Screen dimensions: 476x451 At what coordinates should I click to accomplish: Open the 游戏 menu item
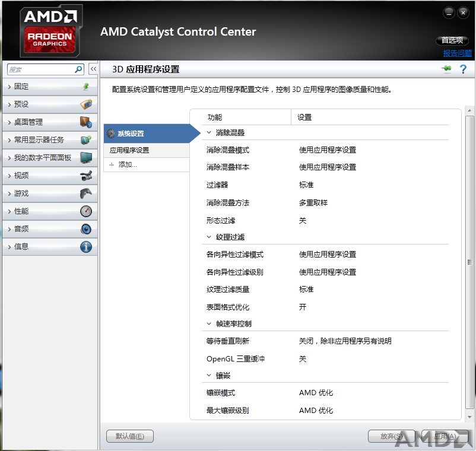[50, 193]
